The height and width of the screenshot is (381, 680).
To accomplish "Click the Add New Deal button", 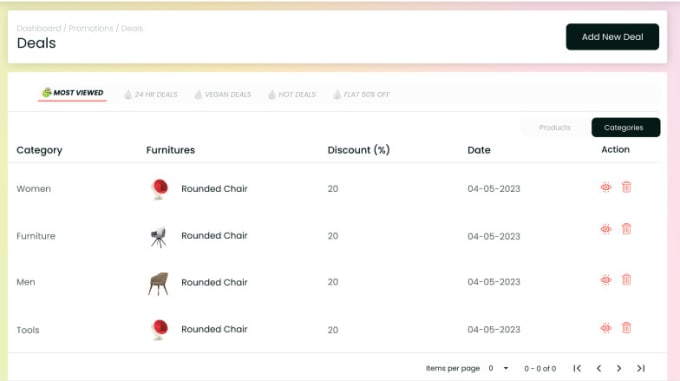I will click(x=612, y=37).
